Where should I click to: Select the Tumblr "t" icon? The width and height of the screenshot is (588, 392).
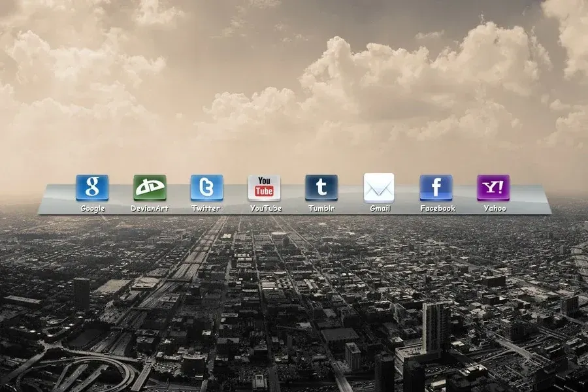click(321, 188)
